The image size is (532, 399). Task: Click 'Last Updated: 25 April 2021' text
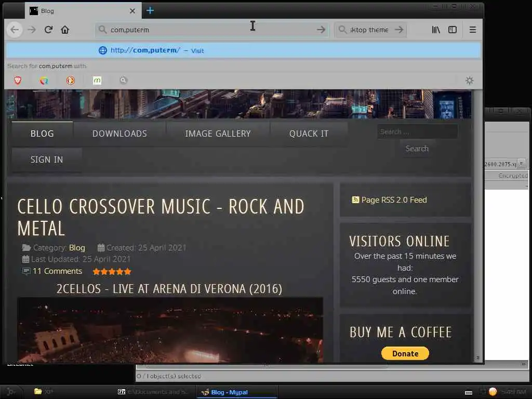tap(81, 259)
